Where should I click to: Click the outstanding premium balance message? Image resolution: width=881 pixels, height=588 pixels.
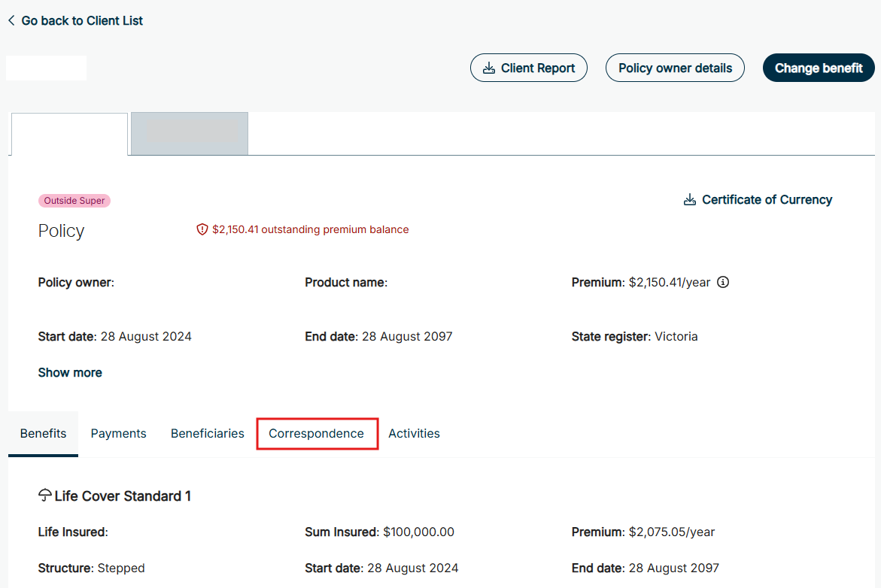click(310, 230)
